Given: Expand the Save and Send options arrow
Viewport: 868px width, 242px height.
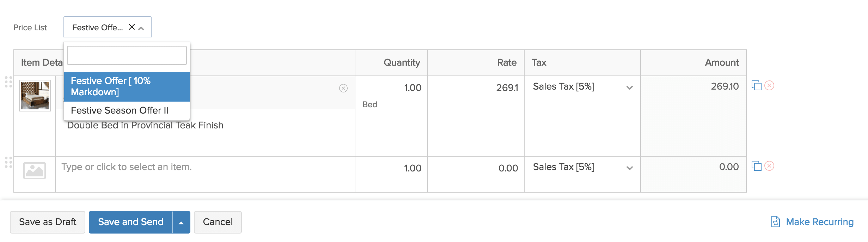Looking at the screenshot, I should click(x=181, y=222).
